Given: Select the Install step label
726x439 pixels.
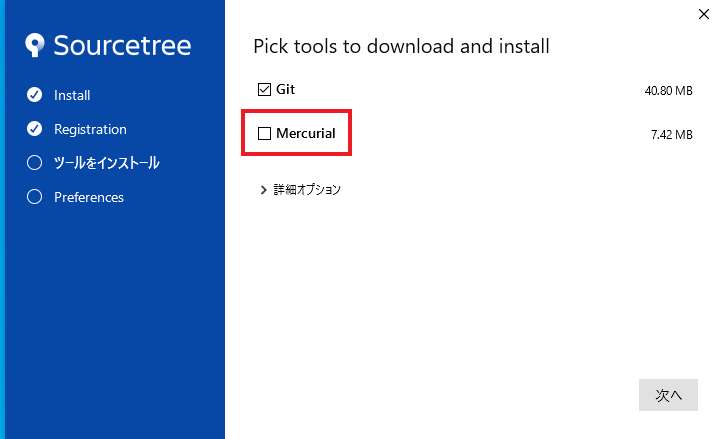Looking at the screenshot, I should [x=72, y=95].
